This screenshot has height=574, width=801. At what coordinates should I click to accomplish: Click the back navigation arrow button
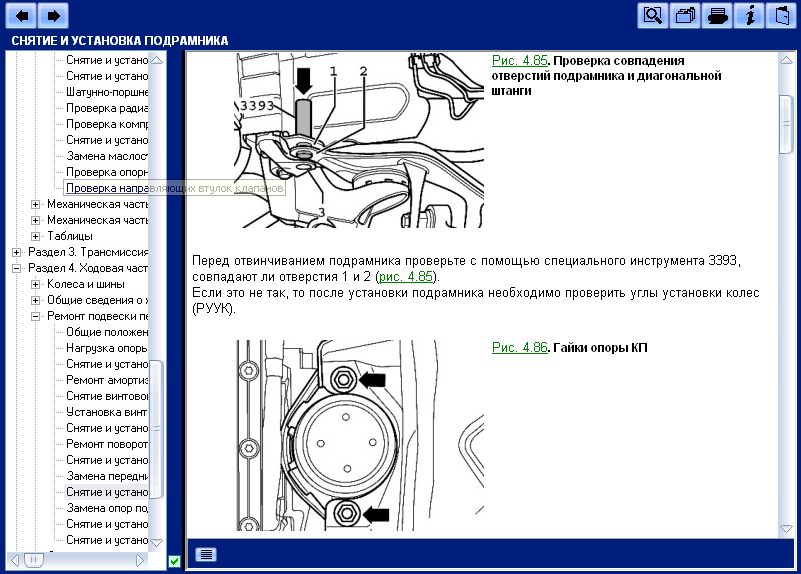[22, 15]
